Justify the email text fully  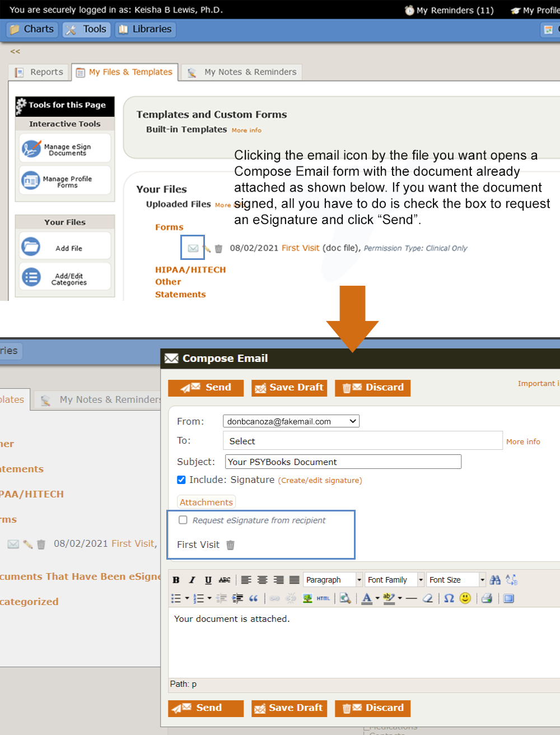point(294,580)
